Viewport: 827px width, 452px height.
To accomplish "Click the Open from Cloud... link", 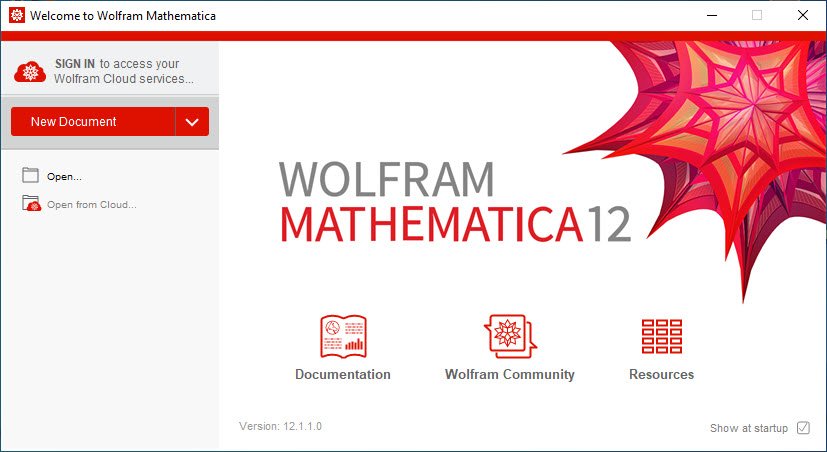I will 92,205.
